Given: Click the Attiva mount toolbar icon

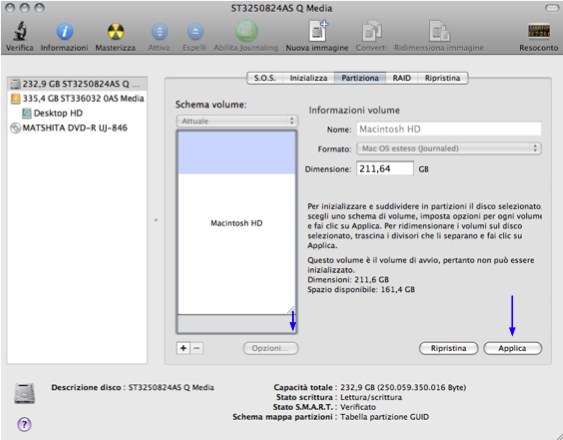Looking at the screenshot, I should point(159,32).
